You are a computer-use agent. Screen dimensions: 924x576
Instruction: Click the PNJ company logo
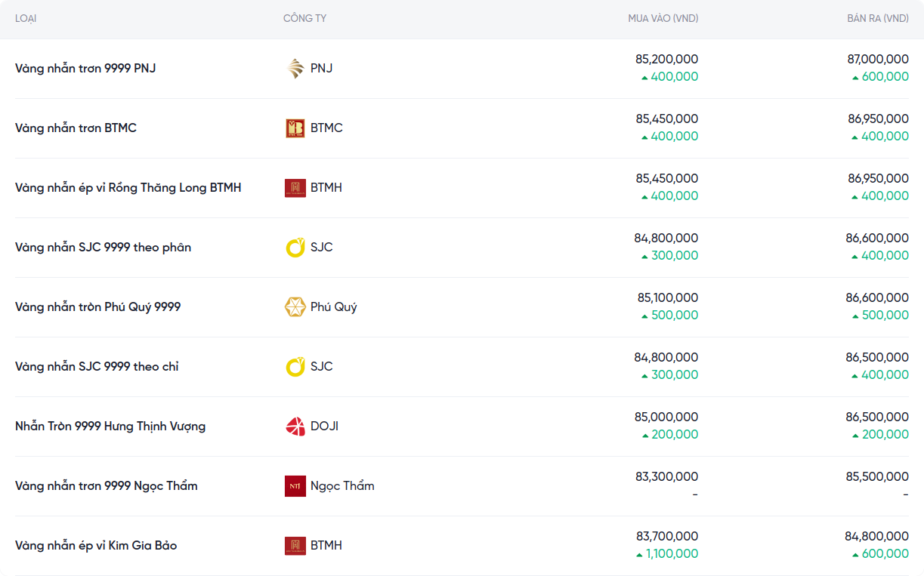pyautogui.click(x=295, y=69)
